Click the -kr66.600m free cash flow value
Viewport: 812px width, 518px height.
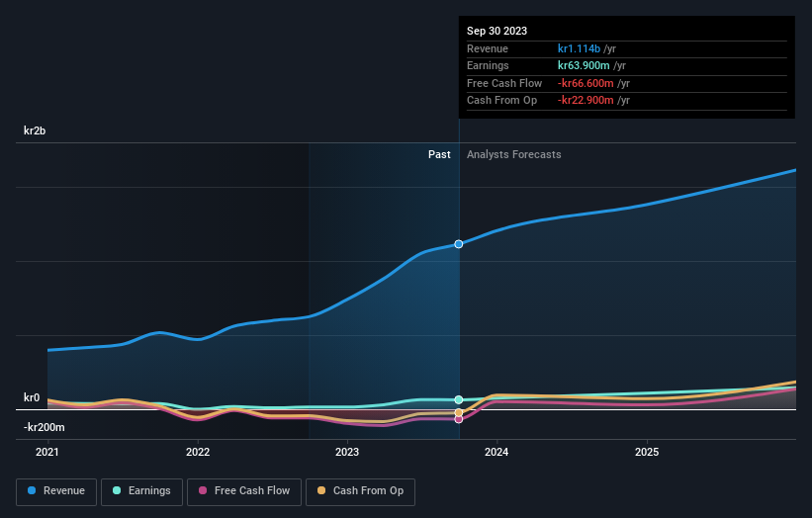pos(586,83)
